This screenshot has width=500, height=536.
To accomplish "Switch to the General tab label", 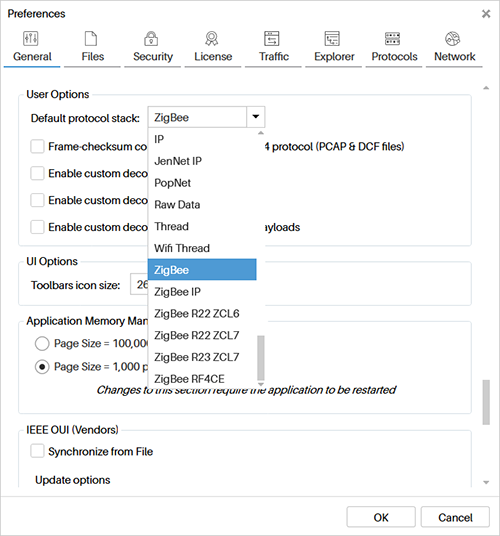I will 32,56.
